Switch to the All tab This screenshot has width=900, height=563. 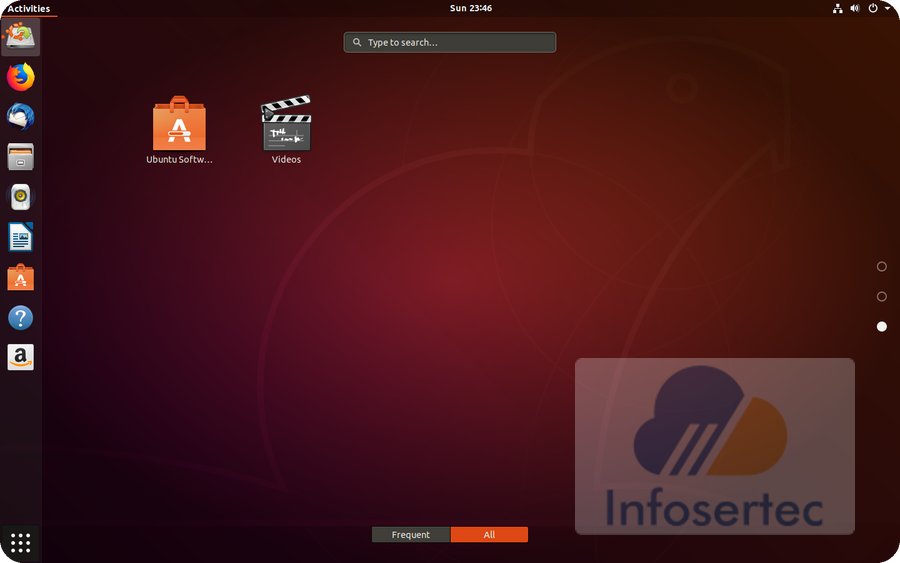click(x=489, y=535)
